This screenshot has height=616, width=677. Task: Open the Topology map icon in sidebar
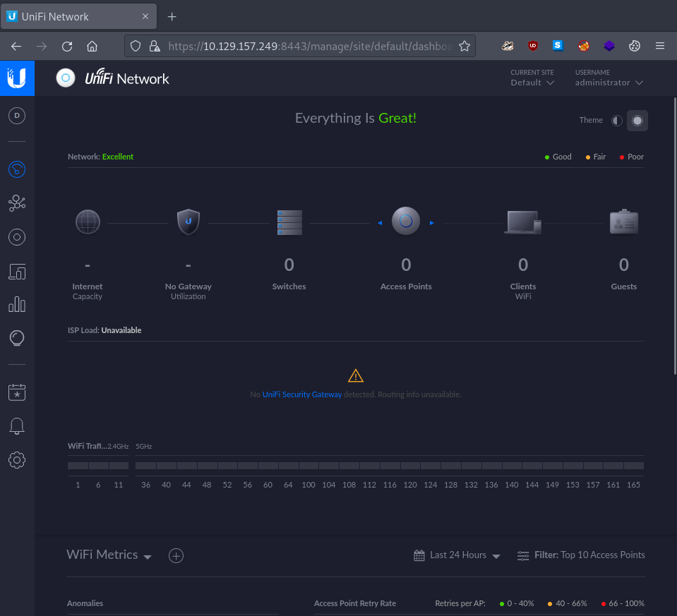17,203
